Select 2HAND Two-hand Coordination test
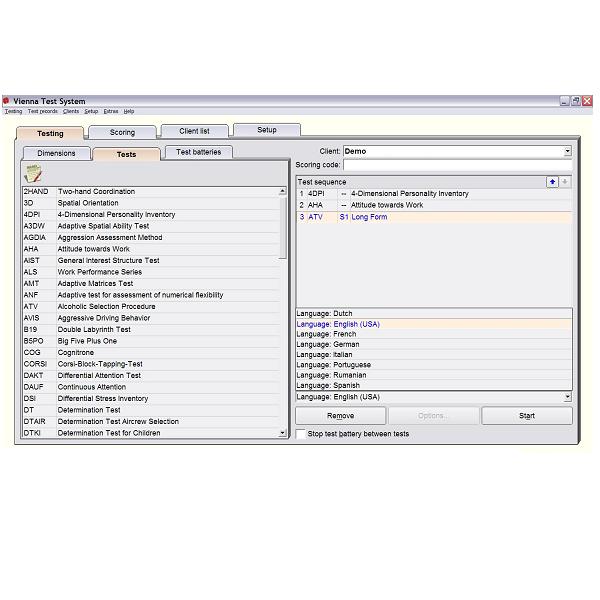Viewport: 600px width, 600px height. coord(151,192)
